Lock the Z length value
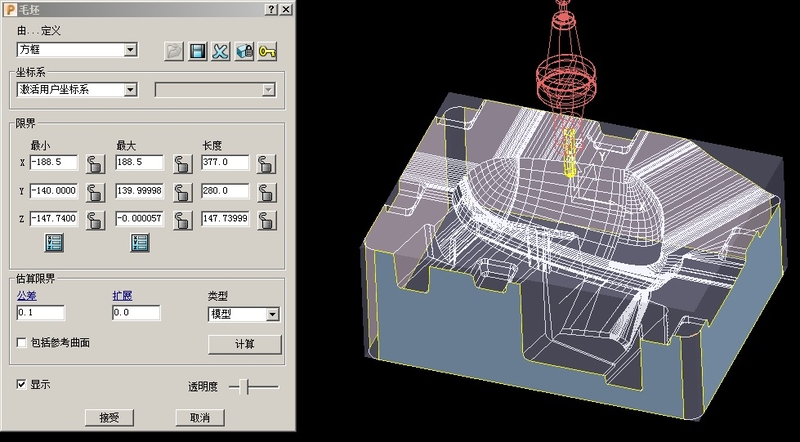This screenshot has height=442, width=800. [266, 220]
